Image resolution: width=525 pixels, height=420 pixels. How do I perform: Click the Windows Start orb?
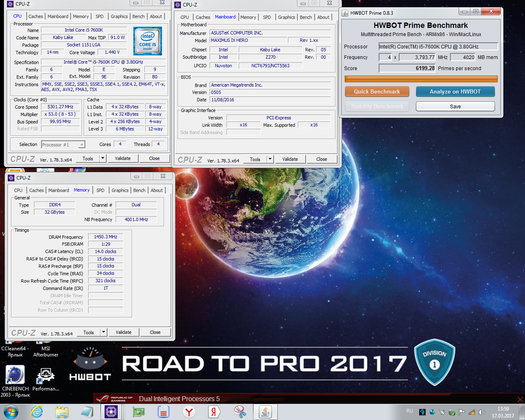(x=11, y=412)
